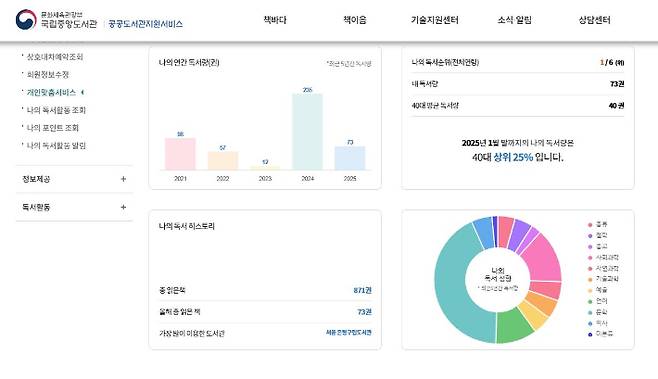The height and width of the screenshot is (379, 658).
Task: Select 개인맞춤서비스 in the sidebar
Action: [x=51, y=92]
